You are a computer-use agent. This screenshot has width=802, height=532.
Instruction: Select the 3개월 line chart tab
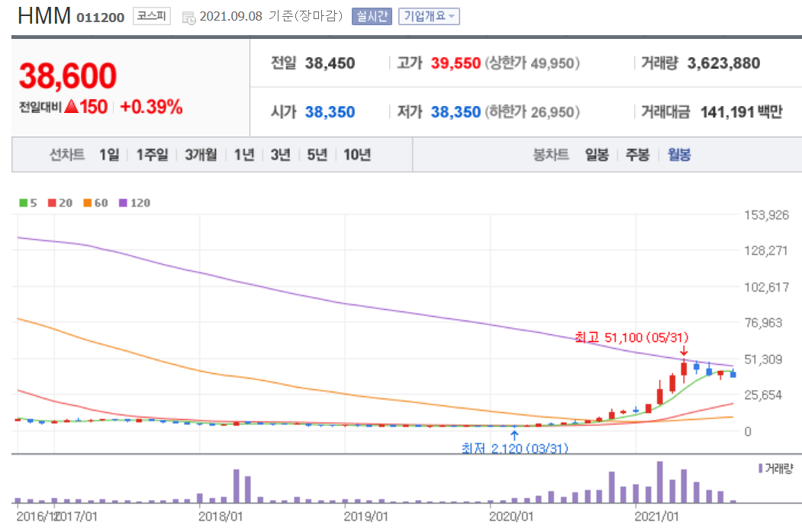(201, 154)
